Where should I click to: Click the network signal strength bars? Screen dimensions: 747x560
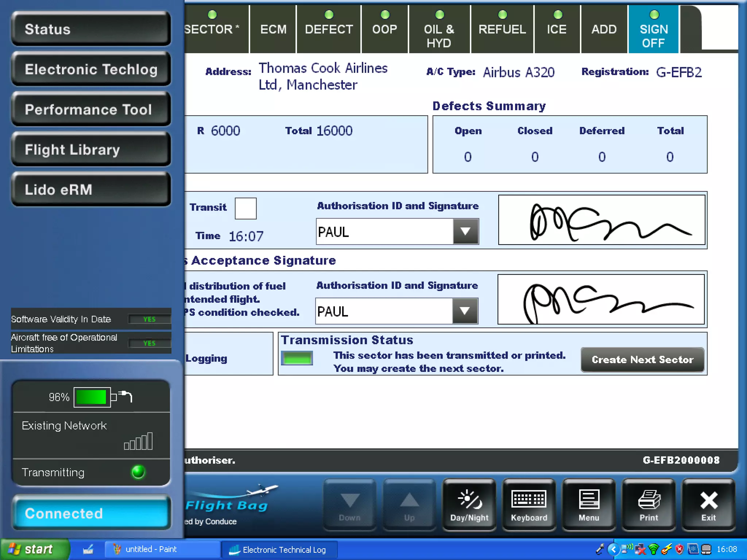click(x=138, y=442)
